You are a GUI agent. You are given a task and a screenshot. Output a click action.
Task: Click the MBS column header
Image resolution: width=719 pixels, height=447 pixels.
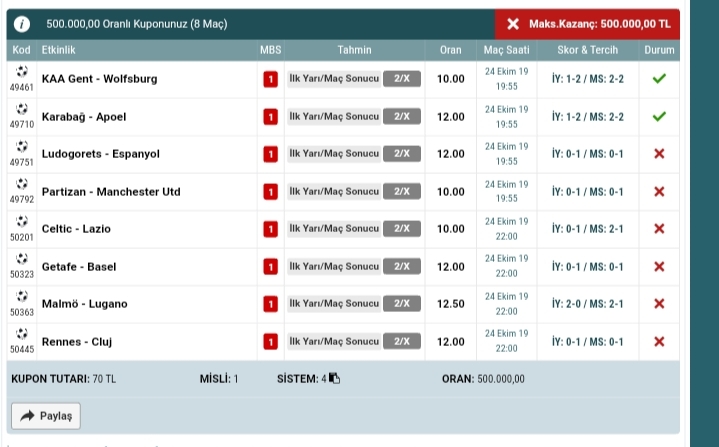click(x=271, y=50)
